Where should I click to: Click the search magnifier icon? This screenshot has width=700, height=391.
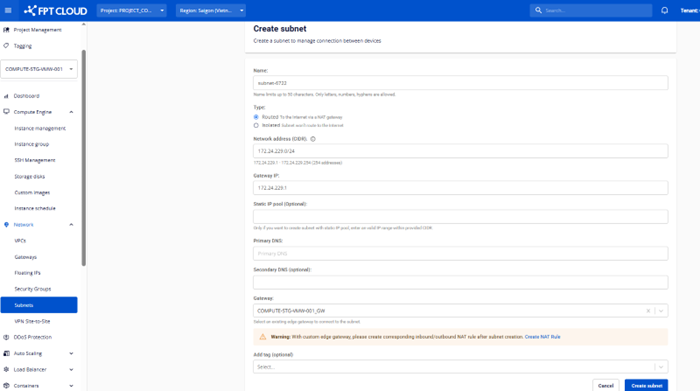pyautogui.click(x=538, y=10)
